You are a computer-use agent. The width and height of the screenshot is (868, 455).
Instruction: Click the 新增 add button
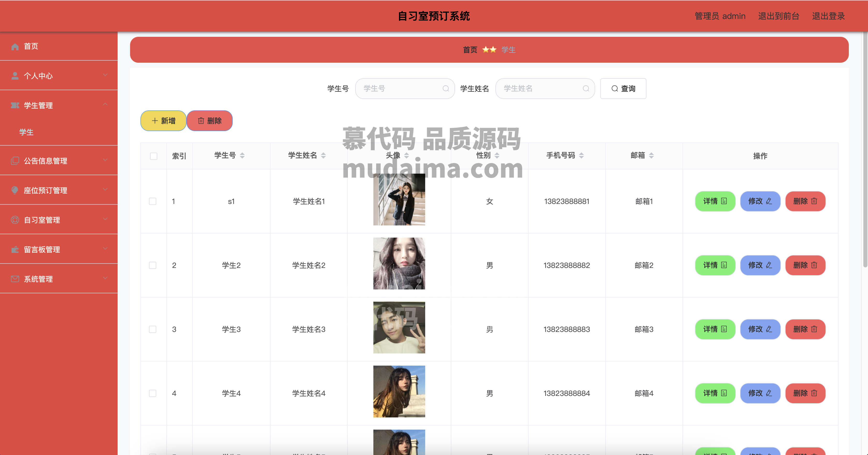(163, 121)
